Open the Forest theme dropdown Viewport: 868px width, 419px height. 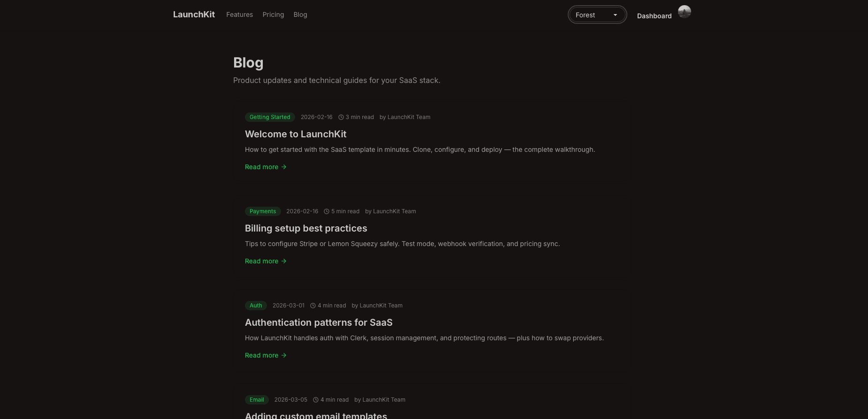pos(597,15)
